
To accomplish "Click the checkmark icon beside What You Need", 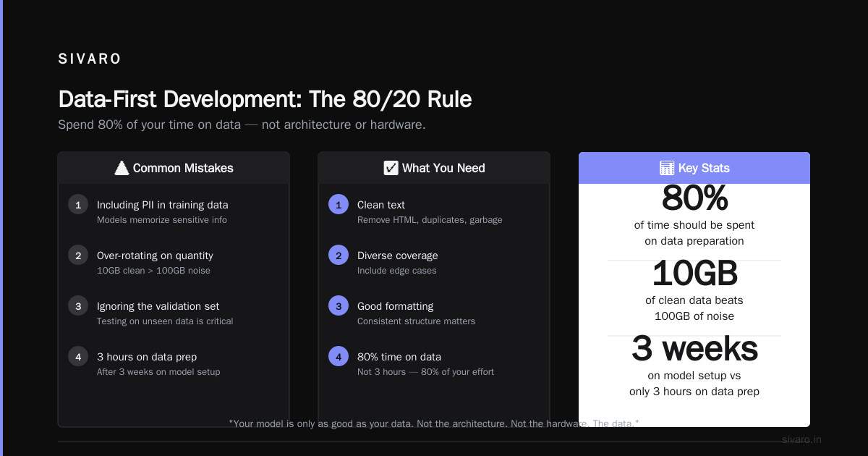I will pyautogui.click(x=391, y=168).
